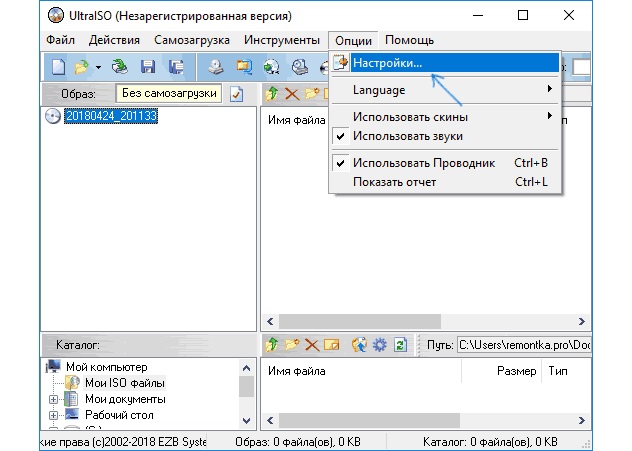
Task: Click the catalog blue gear settings icon
Action: pos(379,345)
